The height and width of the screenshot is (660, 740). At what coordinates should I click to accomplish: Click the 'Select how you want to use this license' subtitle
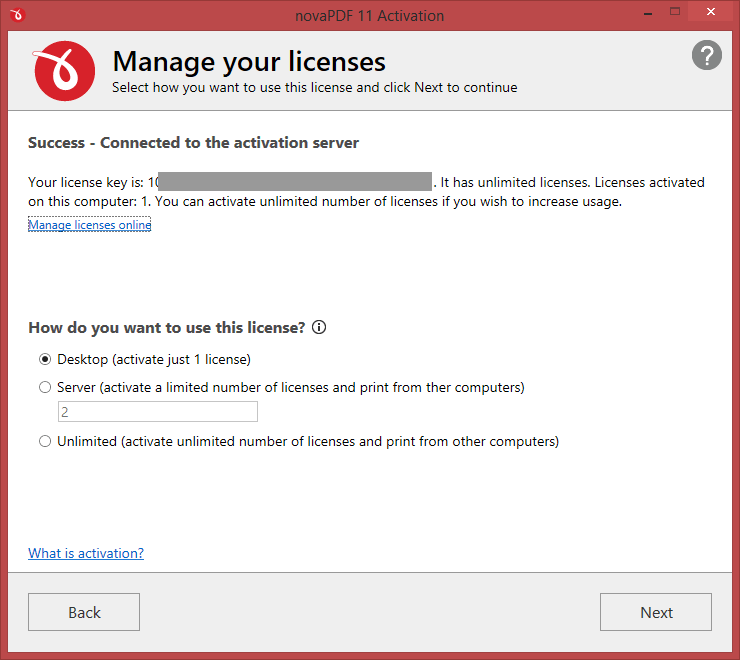[x=314, y=88]
